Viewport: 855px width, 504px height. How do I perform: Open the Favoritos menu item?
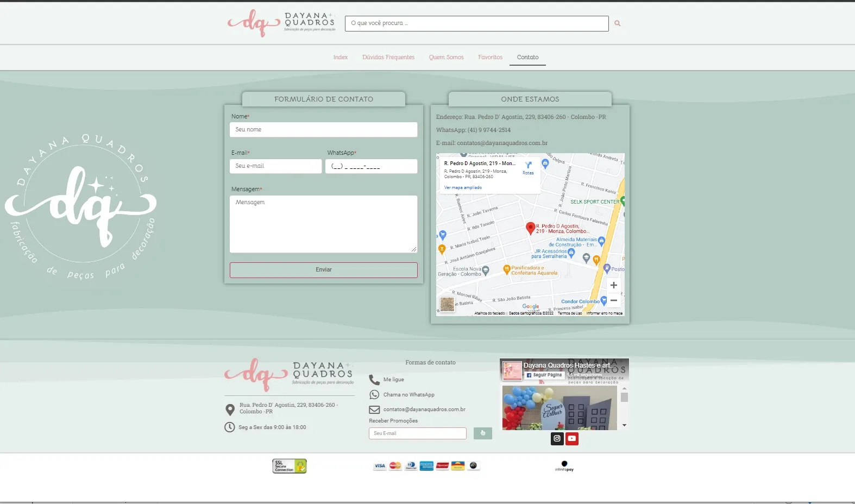point(490,57)
